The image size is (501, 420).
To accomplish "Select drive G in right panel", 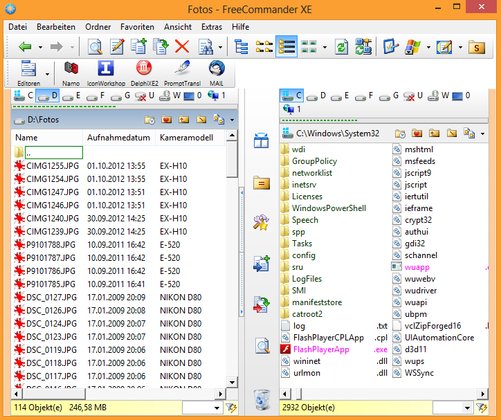I will 389,96.
